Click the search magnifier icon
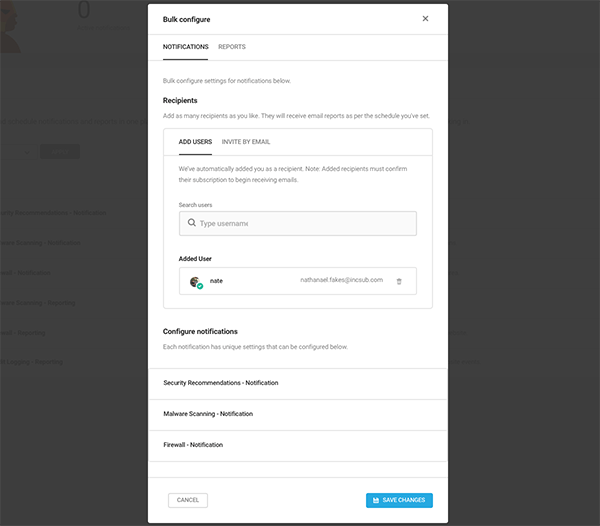The height and width of the screenshot is (526, 600). pyautogui.click(x=192, y=223)
